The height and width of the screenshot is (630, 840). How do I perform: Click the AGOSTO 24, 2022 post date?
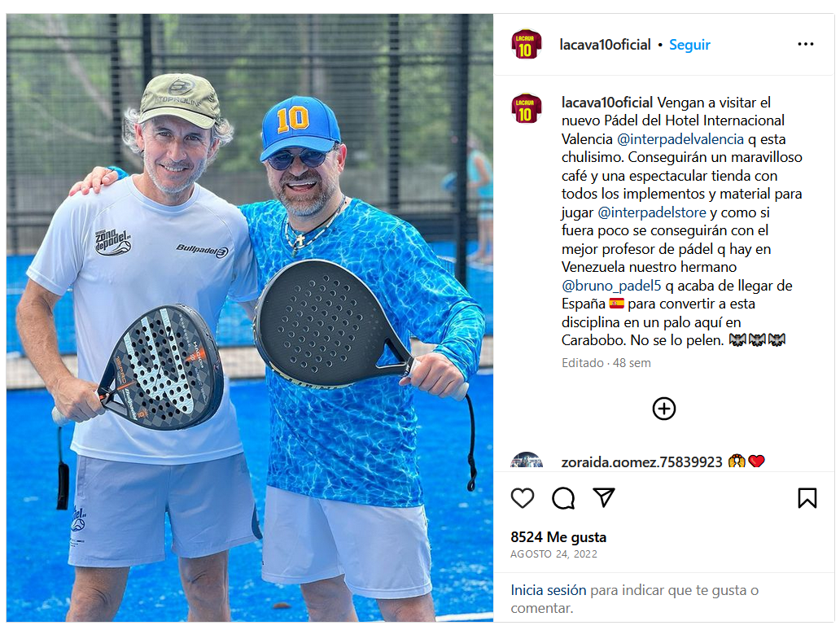point(553,554)
